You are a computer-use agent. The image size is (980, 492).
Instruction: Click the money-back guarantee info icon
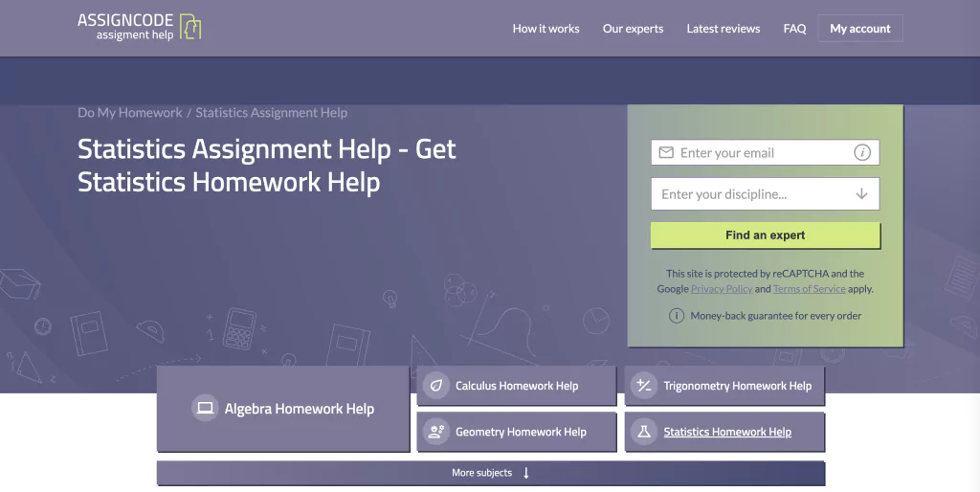click(x=677, y=316)
